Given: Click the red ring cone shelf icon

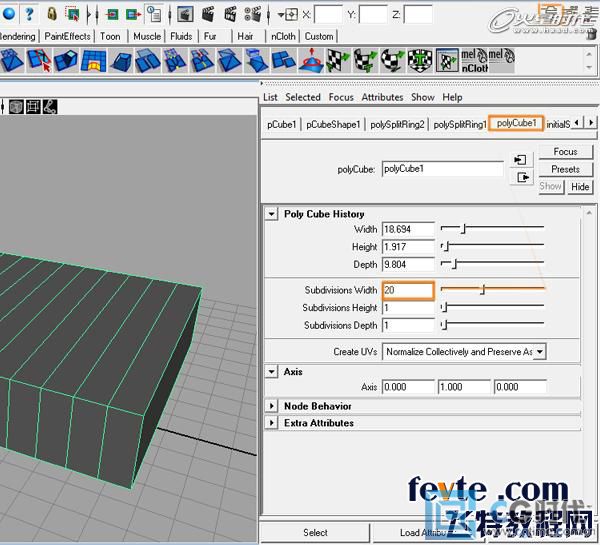Looking at the screenshot, I should point(311,60).
